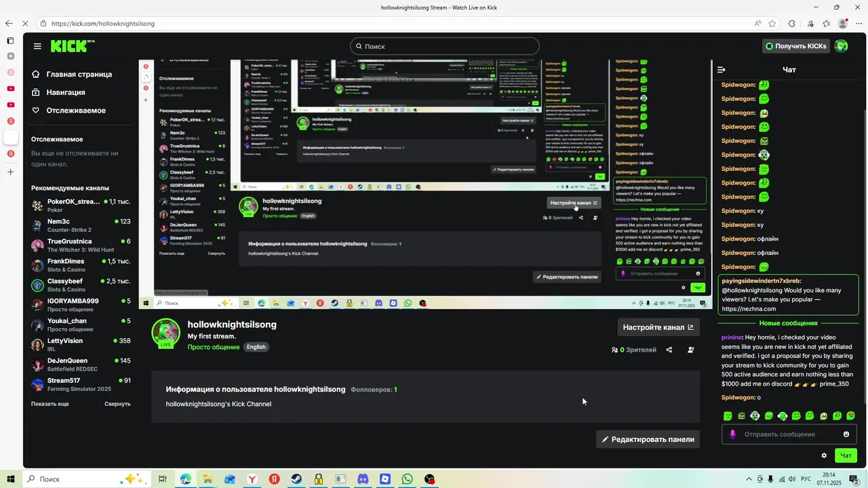This screenshot has height=488, width=868.
Task: Open WhatsApp from the taskbar
Action: 407,479
